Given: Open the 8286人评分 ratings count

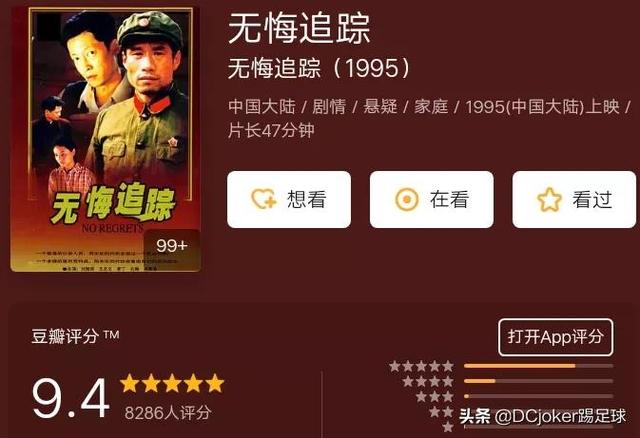Looking at the screenshot, I should pos(168,413).
